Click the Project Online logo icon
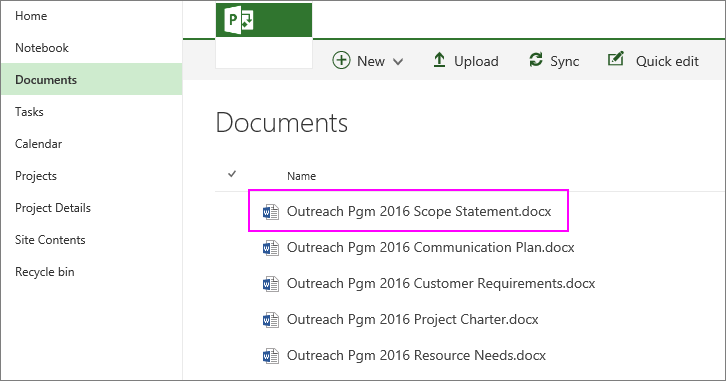726x381 pixels. point(239,21)
